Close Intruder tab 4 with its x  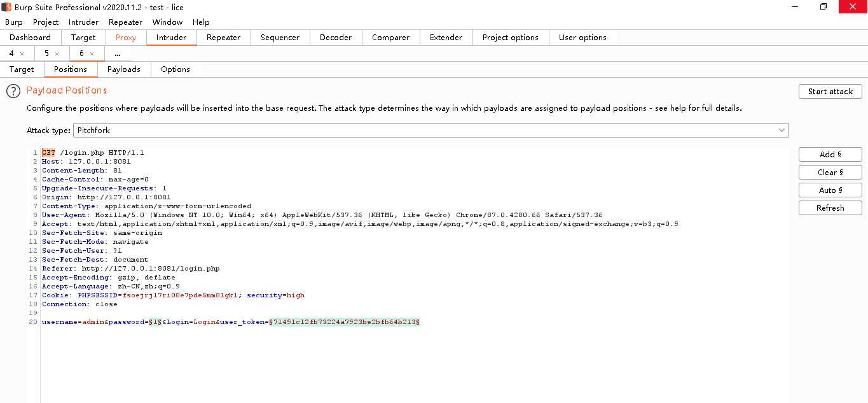(x=22, y=54)
